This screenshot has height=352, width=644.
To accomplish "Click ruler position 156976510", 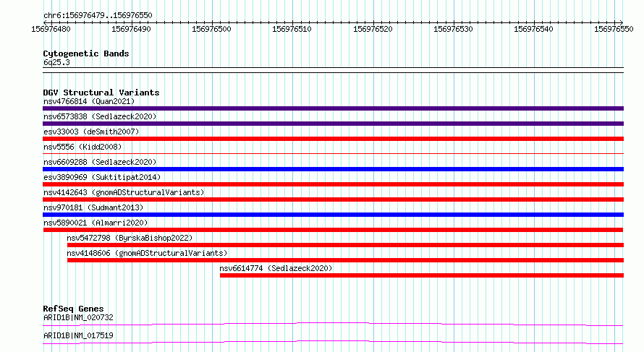I will pyautogui.click(x=292, y=29).
